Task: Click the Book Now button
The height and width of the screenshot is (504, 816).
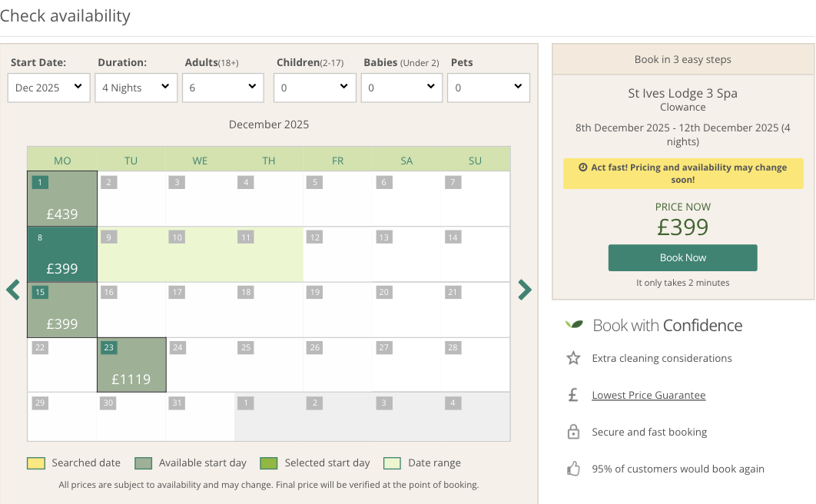Action: [x=683, y=257]
